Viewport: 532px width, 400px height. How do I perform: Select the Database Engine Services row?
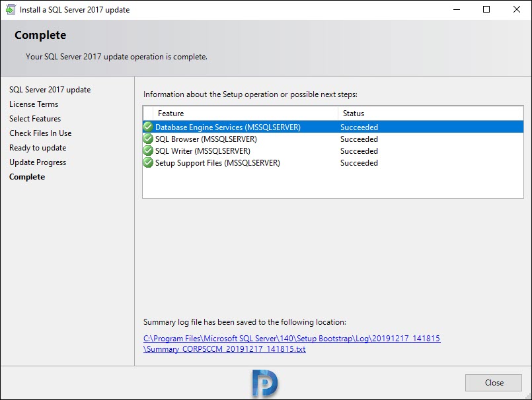pyautogui.click(x=333, y=127)
